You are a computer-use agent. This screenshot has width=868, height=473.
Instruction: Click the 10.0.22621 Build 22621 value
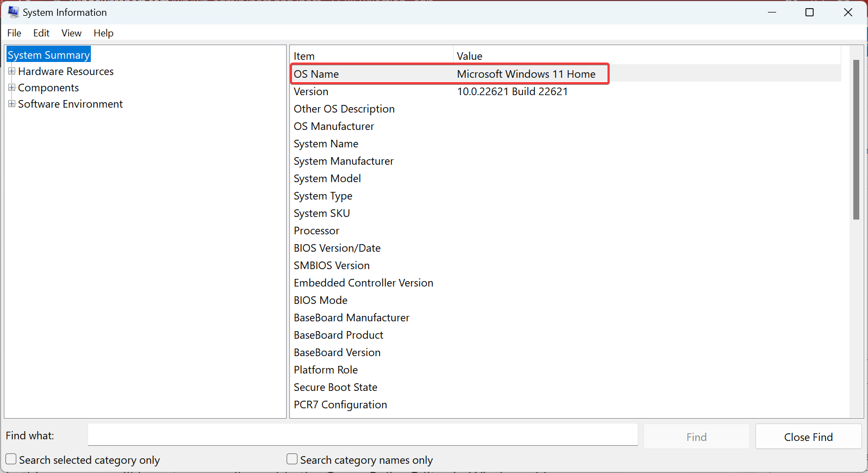[x=512, y=91]
